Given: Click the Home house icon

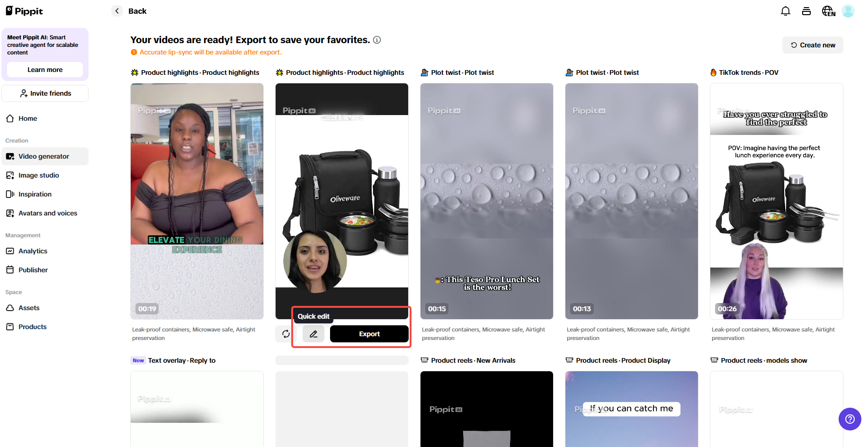Looking at the screenshot, I should pos(10,118).
